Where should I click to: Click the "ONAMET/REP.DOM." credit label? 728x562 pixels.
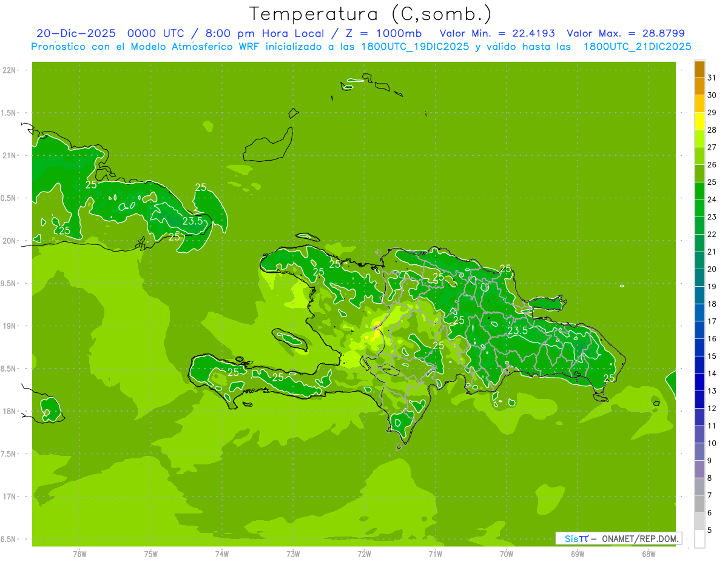click(x=640, y=538)
